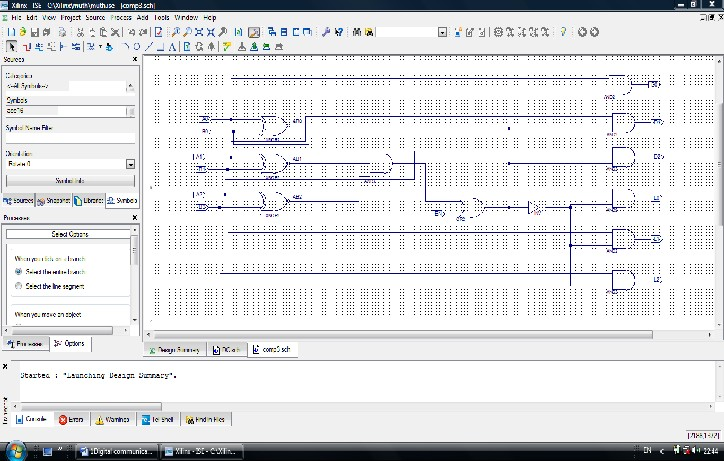Click the yellow lightbulb tips icon
The image size is (724, 461).
(563, 32)
